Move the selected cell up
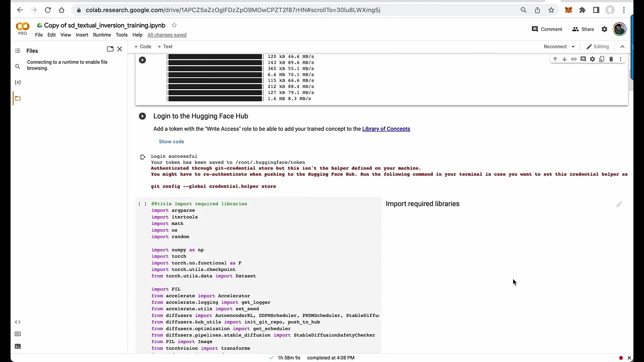This screenshot has width=644, height=362. pos(555,59)
